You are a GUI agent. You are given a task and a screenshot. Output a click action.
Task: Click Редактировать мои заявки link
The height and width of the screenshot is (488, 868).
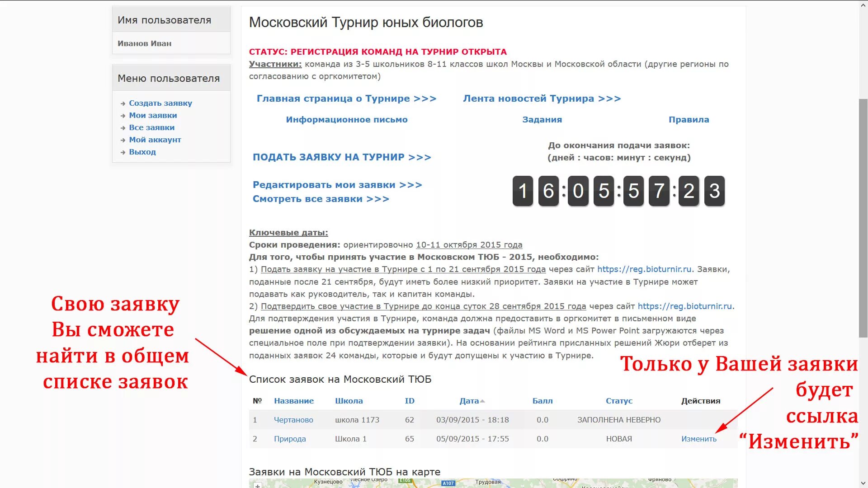click(x=337, y=185)
